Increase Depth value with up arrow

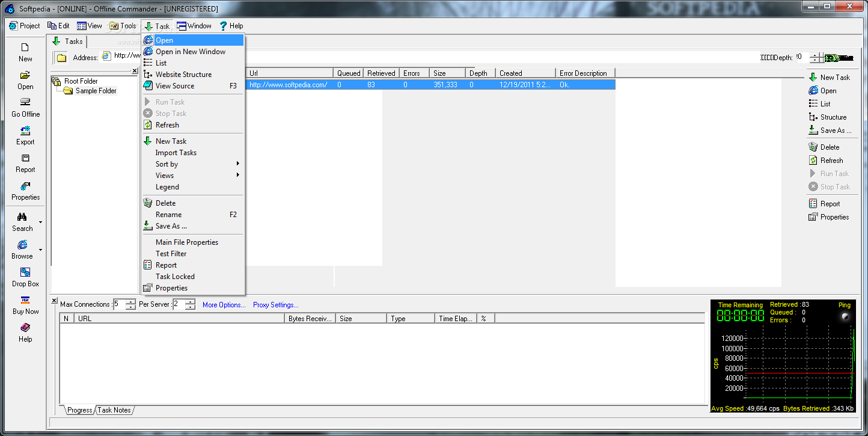coord(814,55)
